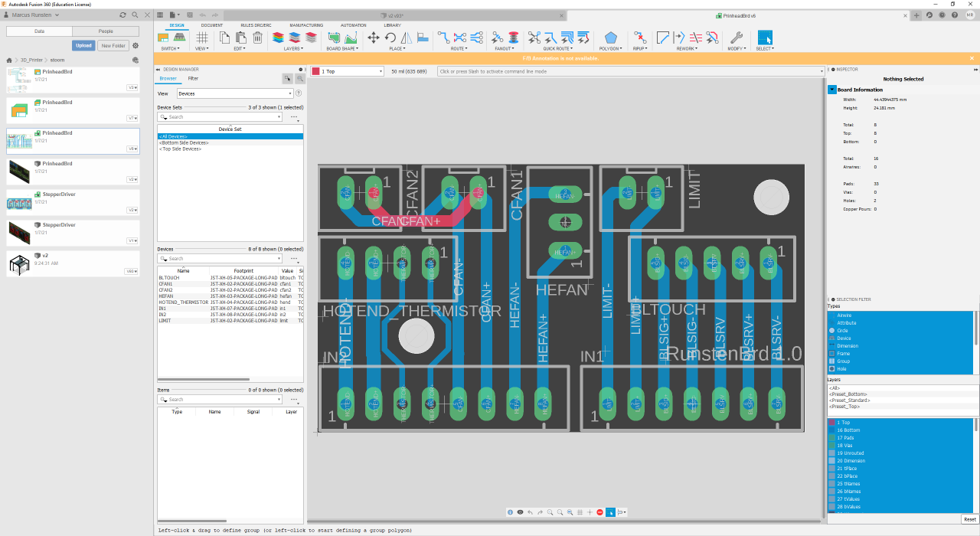The width and height of the screenshot is (980, 536).
Task: Click the Upload button
Action: [83, 45]
